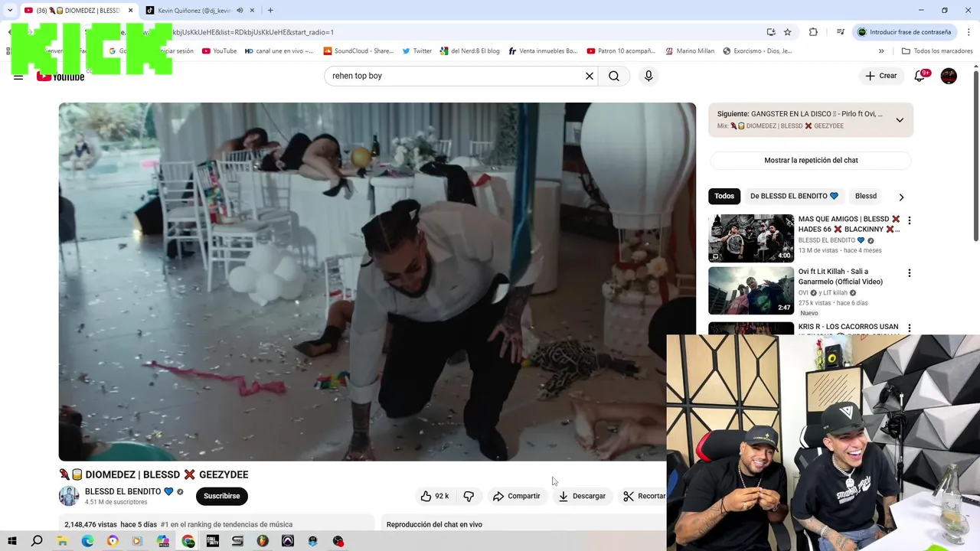Image resolution: width=980 pixels, height=551 pixels.
Task: Open the SoundCloud bookmark
Action: pos(358,51)
